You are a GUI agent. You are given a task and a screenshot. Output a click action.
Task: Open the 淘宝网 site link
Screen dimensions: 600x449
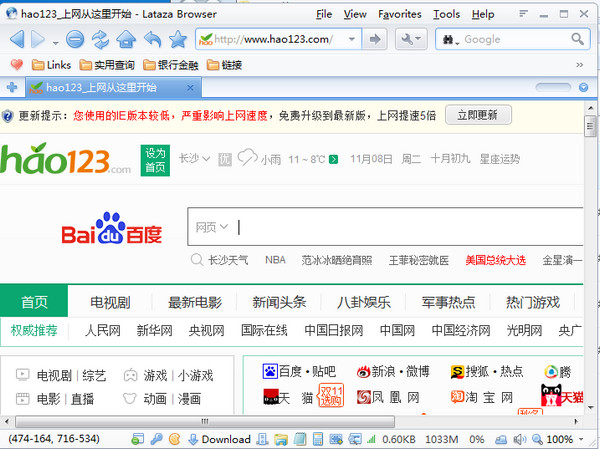(x=482, y=397)
